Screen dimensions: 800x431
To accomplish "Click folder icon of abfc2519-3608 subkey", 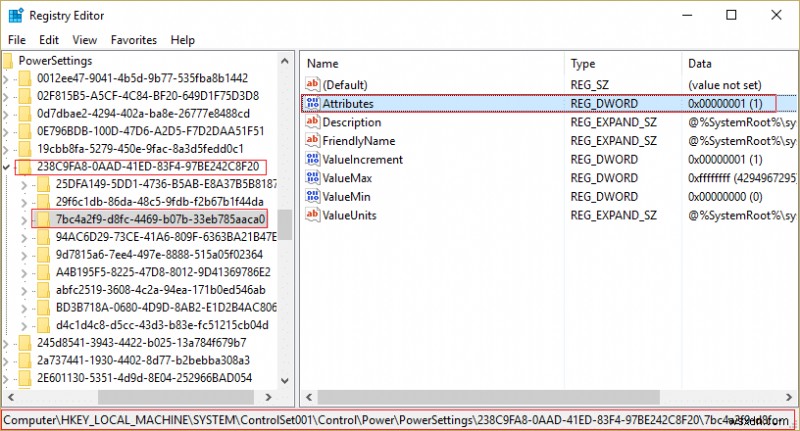I will (x=43, y=290).
